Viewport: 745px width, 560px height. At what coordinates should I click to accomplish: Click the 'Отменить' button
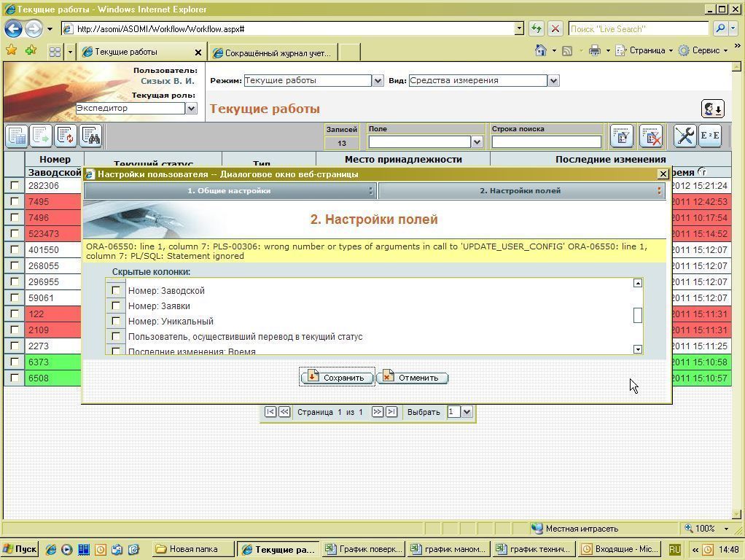[412, 378]
